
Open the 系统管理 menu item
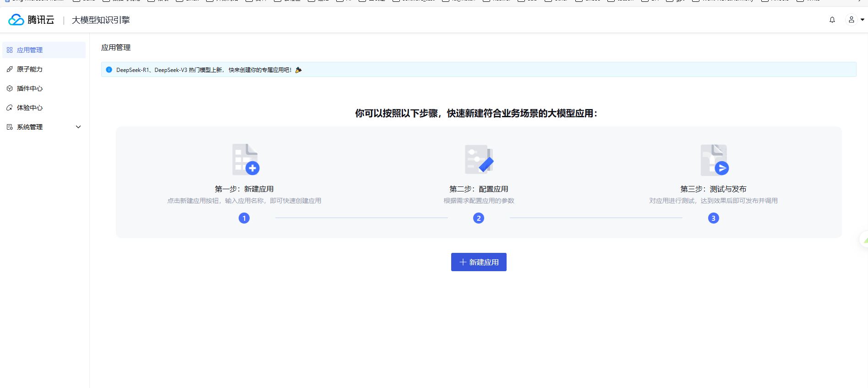[44, 127]
